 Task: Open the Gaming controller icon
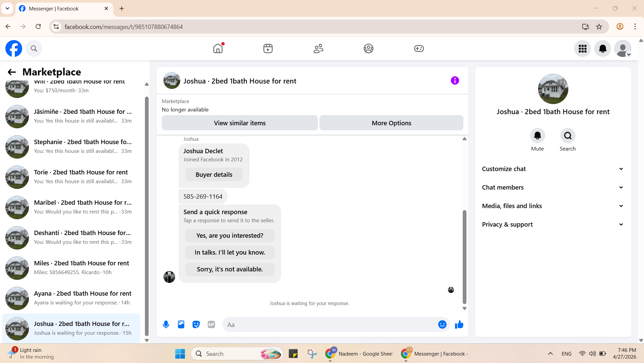click(x=419, y=48)
